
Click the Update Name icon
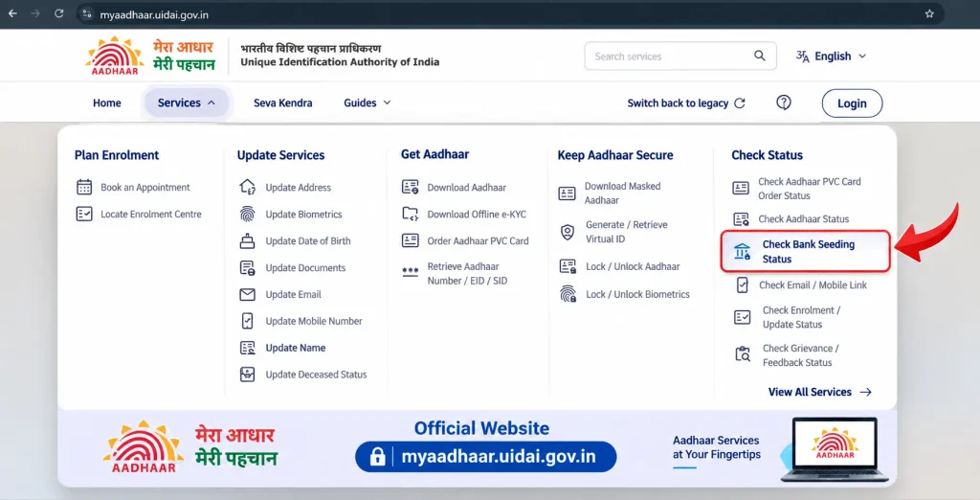point(248,348)
